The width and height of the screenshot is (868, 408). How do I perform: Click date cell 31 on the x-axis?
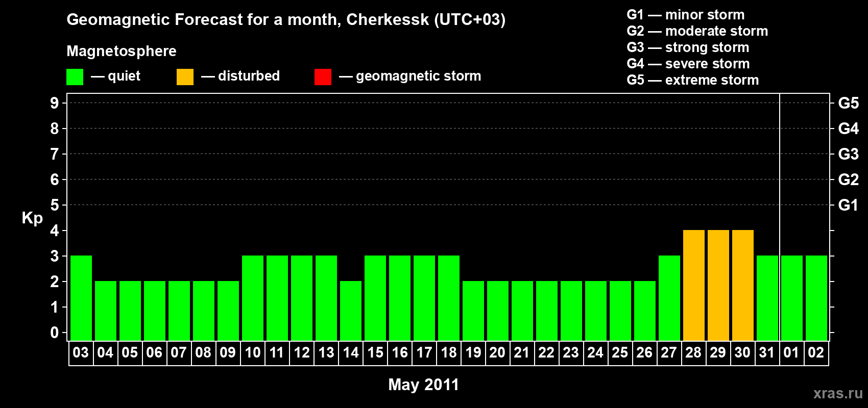767,353
